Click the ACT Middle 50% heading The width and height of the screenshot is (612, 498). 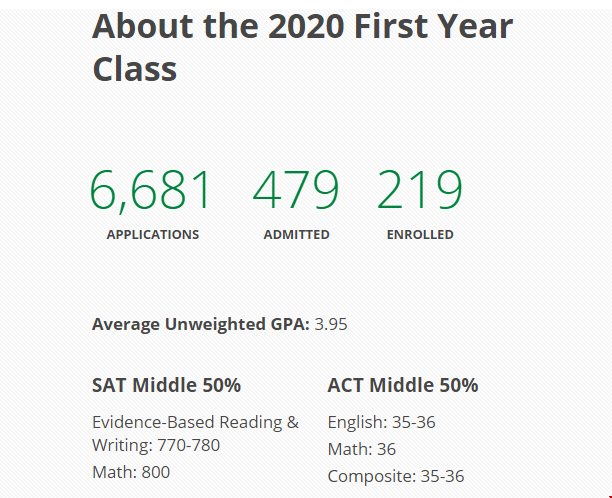tap(403, 385)
